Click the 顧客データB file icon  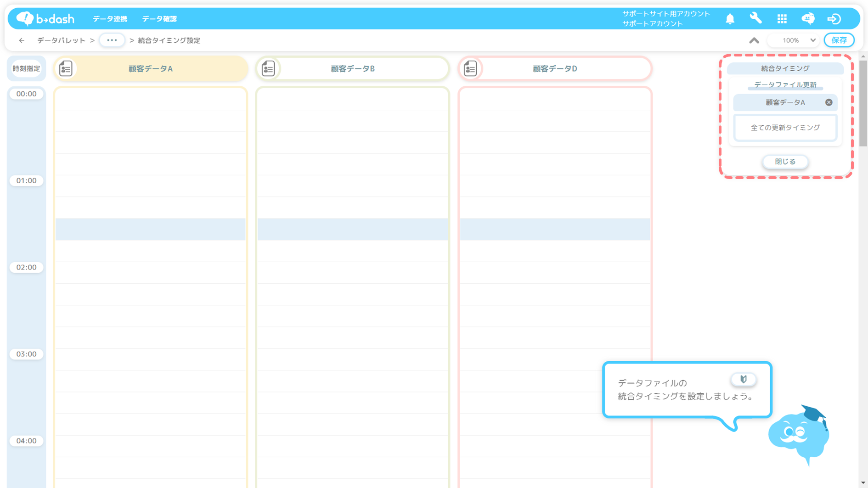268,68
